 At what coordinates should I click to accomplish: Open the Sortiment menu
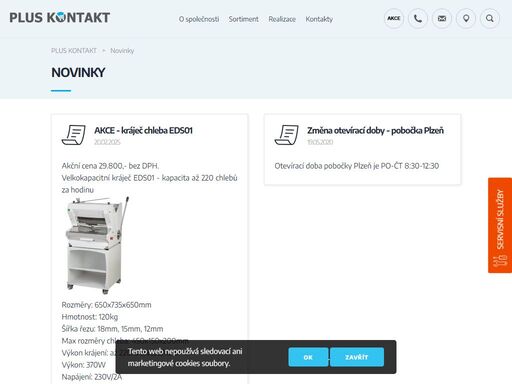(244, 19)
